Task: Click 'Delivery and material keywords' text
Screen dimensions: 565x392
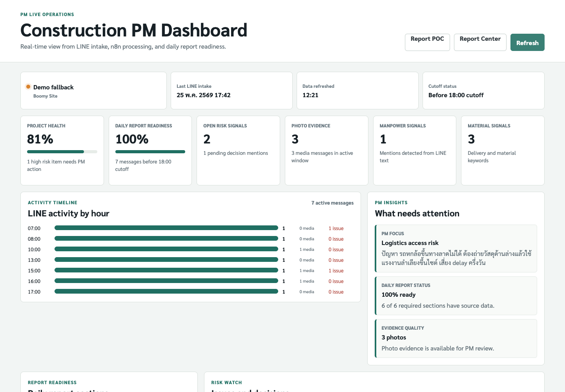Action: (x=492, y=157)
